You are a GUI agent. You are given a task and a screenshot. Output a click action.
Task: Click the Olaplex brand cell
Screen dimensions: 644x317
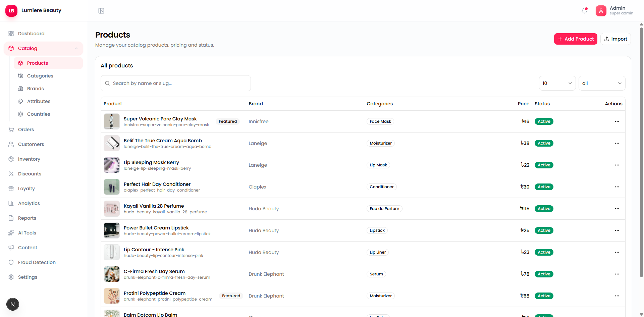(258, 187)
